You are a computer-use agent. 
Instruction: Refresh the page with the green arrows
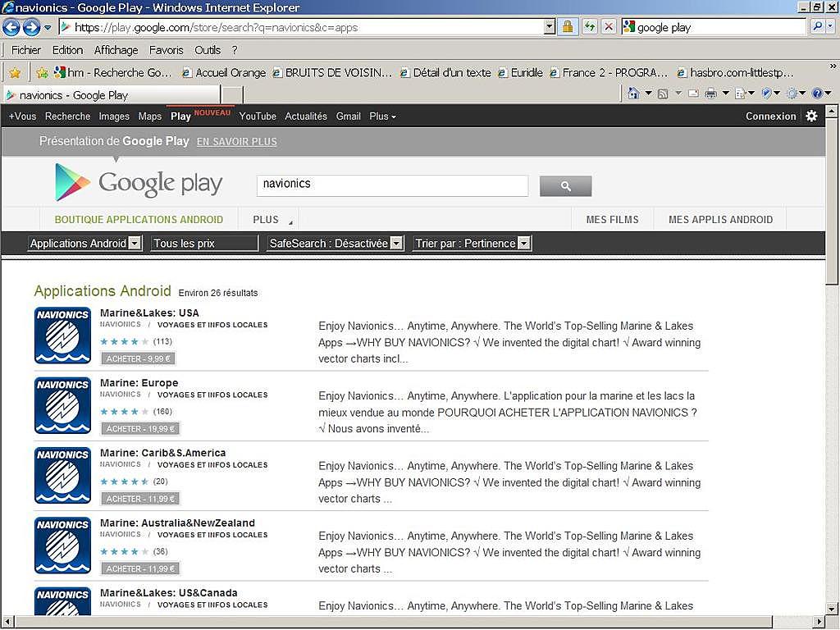tap(590, 27)
